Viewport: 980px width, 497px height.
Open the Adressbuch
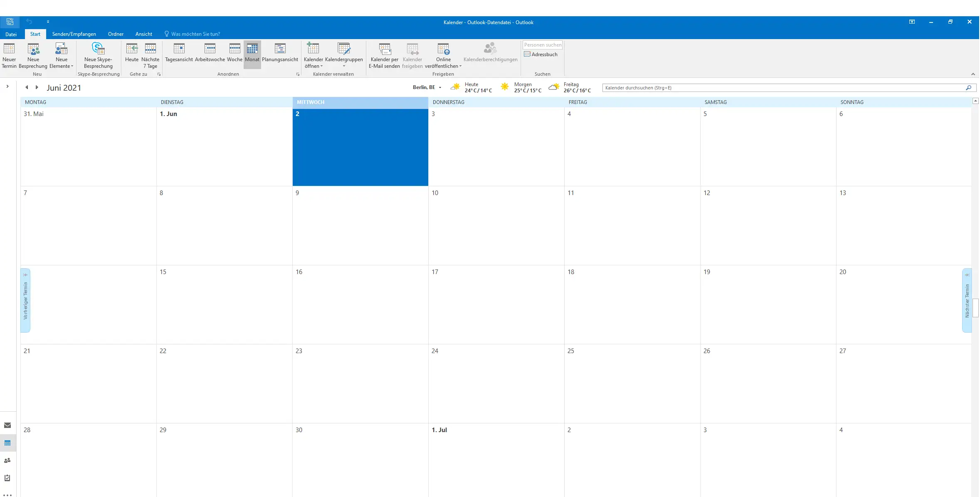pyautogui.click(x=541, y=54)
